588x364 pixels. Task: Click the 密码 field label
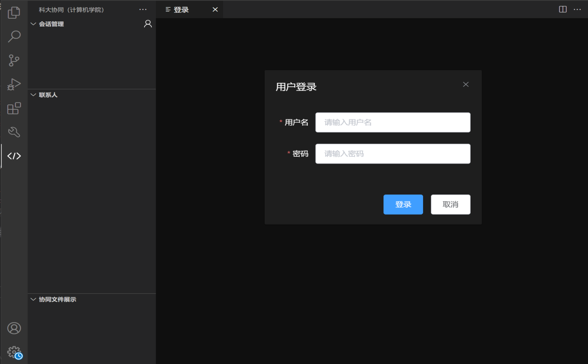coord(301,154)
